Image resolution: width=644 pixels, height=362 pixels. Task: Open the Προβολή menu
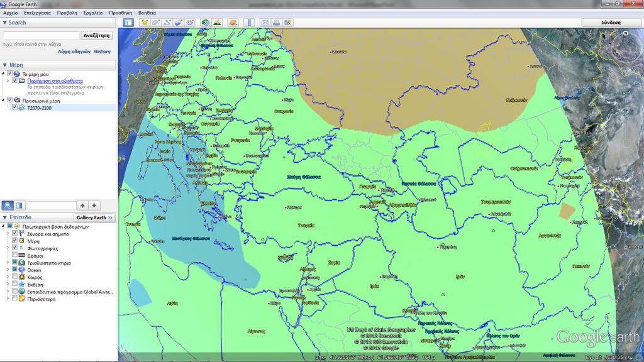click(67, 13)
